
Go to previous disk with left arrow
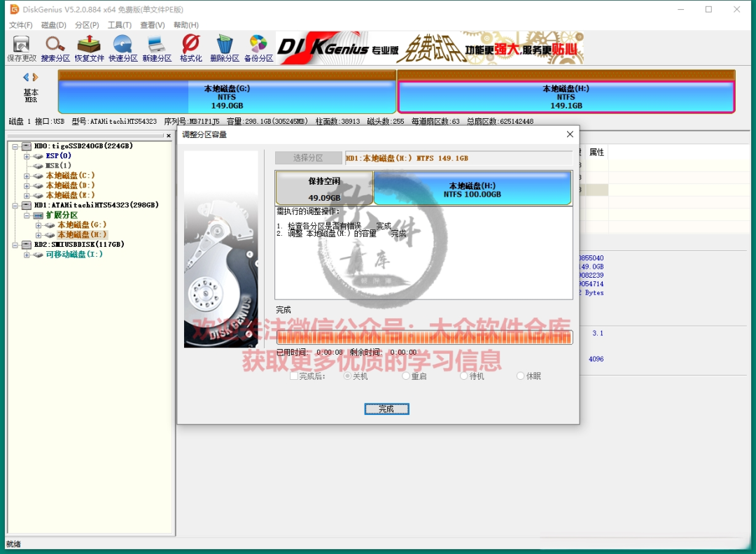pos(26,77)
